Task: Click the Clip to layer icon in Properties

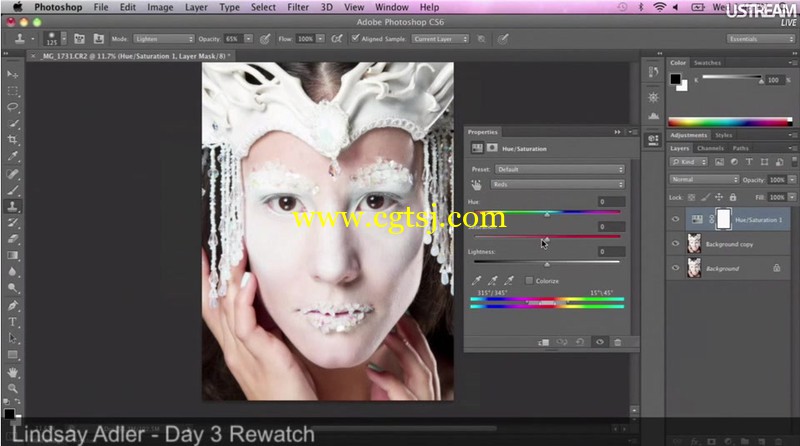Action: (543, 342)
